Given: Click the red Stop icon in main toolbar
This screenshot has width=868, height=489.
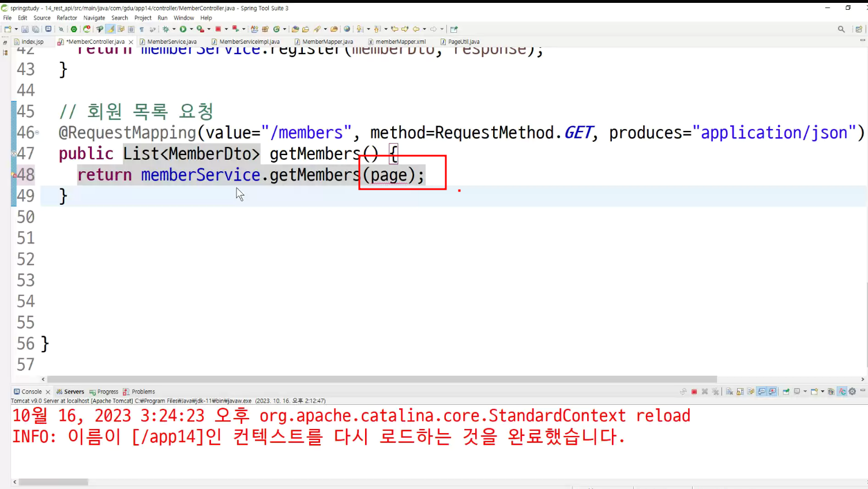Looking at the screenshot, I should pyautogui.click(x=218, y=29).
